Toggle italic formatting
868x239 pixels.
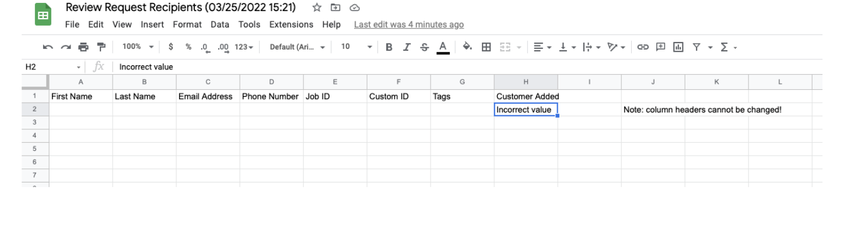coord(407,47)
